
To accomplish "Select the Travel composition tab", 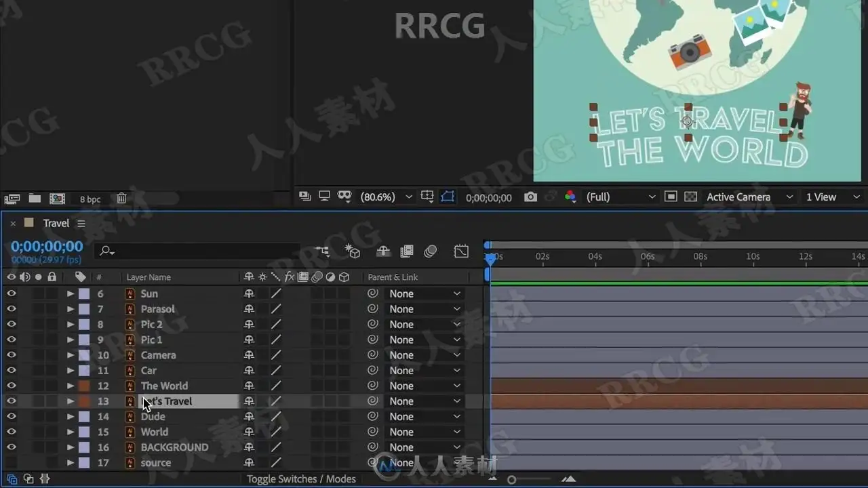I will [x=56, y=224].
